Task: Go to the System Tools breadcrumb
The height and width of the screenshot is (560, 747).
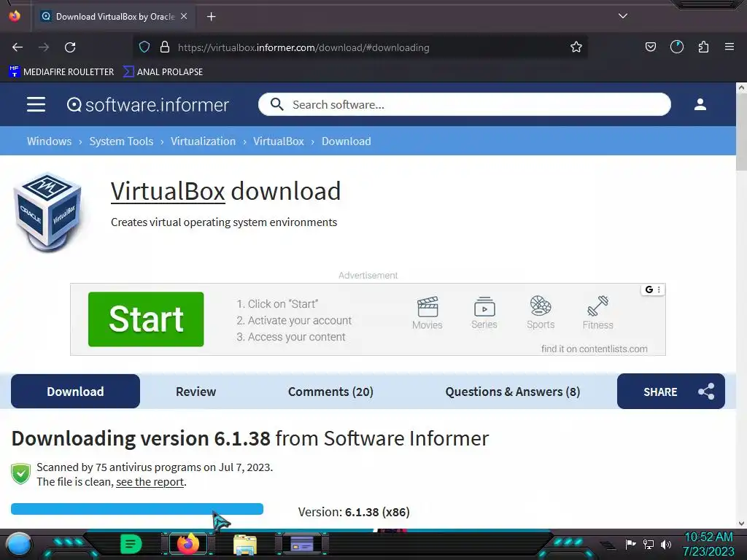Action: coord(122,141)
